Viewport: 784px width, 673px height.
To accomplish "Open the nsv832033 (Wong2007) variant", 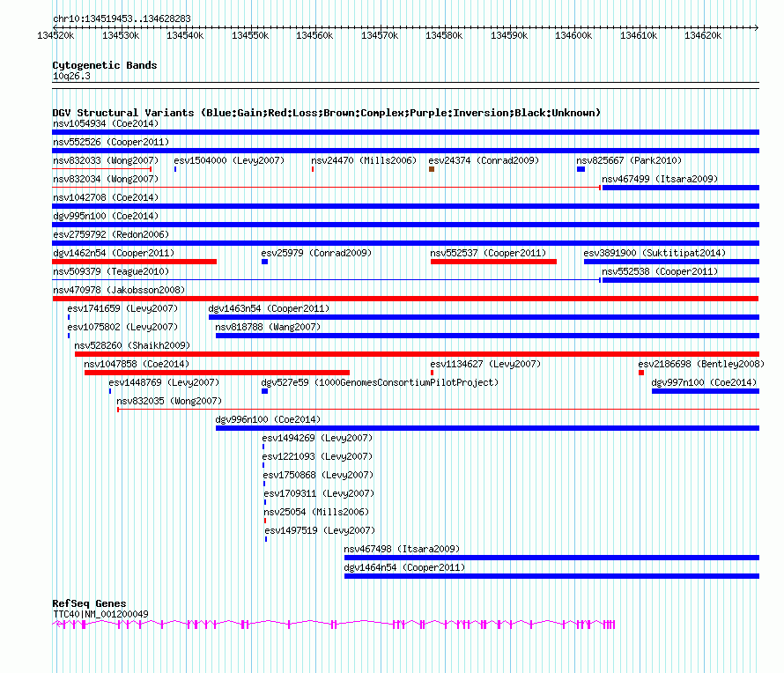I will point(106,160).
